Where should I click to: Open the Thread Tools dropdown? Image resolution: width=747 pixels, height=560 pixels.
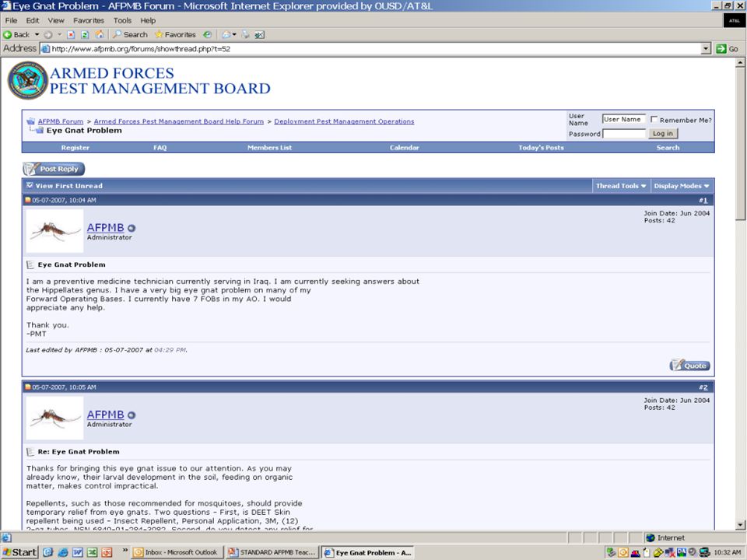coord(621,186)
